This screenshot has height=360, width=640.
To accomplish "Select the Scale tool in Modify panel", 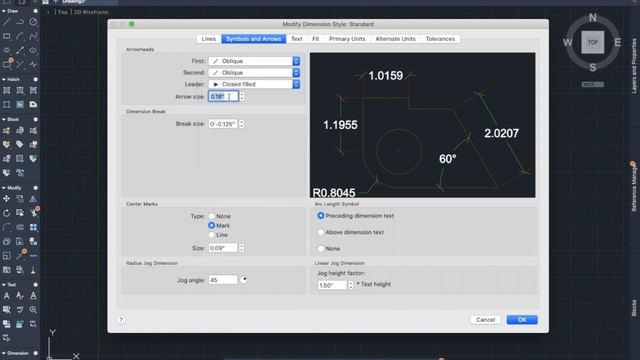I will pos(7,256).
